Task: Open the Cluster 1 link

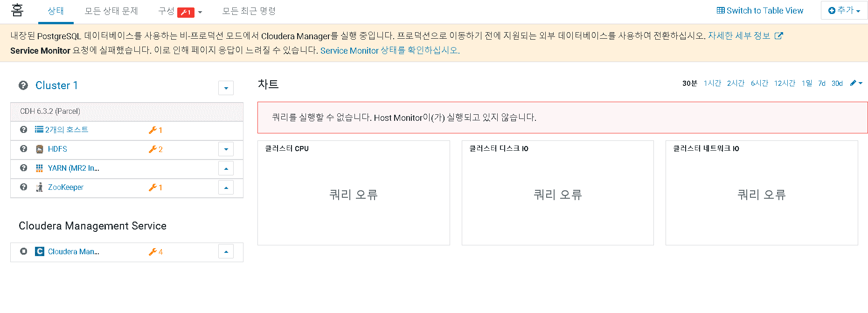Action: click(x=56, y=85)
